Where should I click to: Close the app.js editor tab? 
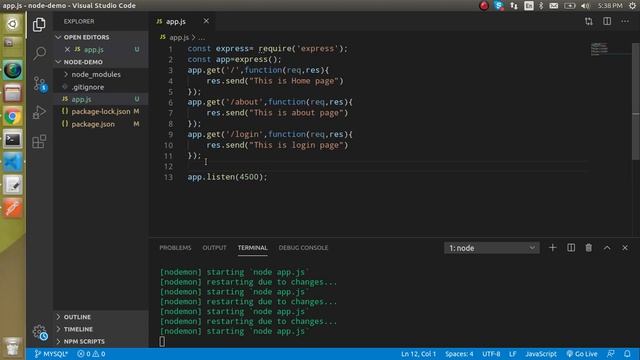pos(206,21)
